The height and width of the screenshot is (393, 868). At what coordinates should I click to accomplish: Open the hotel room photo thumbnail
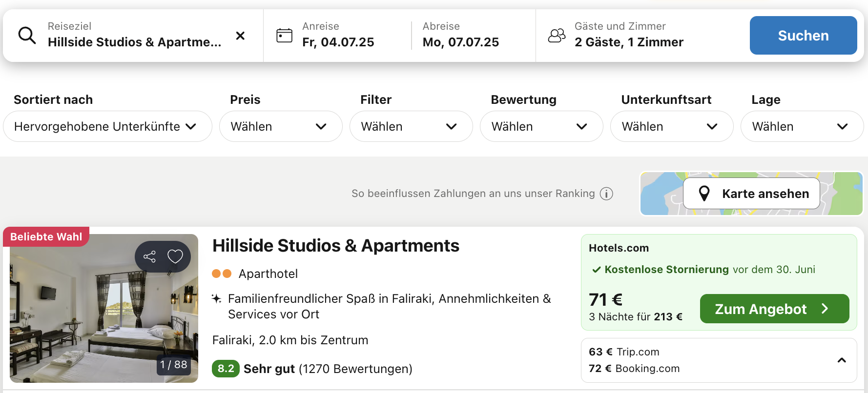click(104, 308)
